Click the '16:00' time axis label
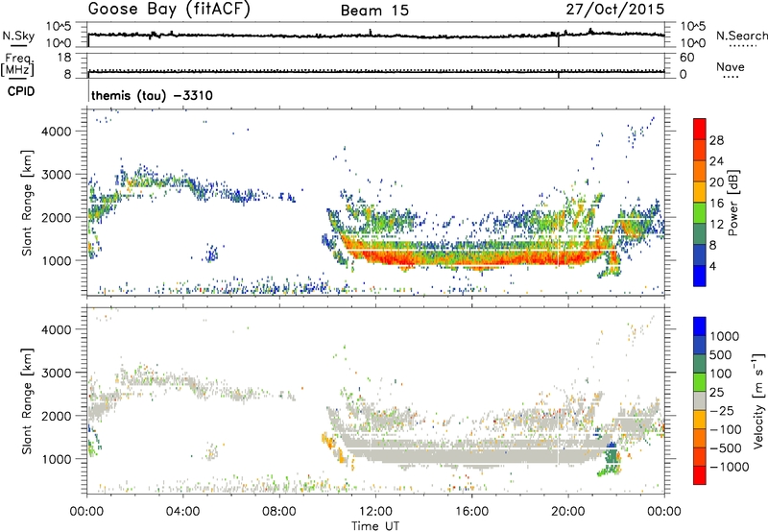 pos(471,511)
